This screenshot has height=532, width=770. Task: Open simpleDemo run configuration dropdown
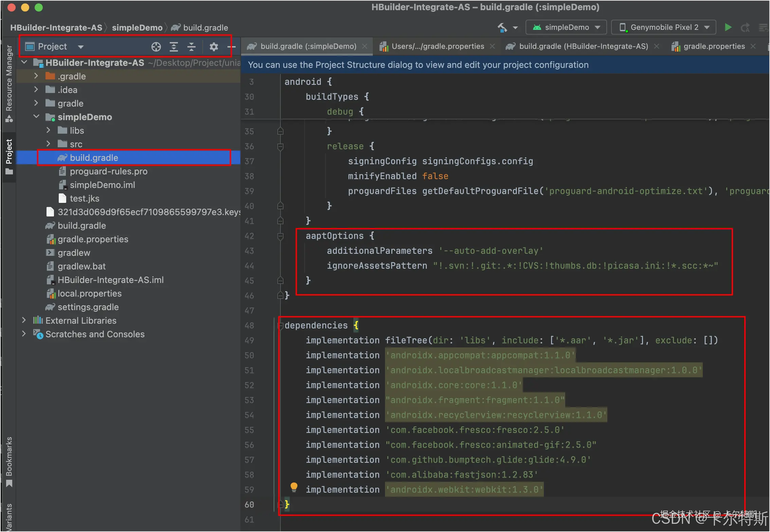pos(566,27)
